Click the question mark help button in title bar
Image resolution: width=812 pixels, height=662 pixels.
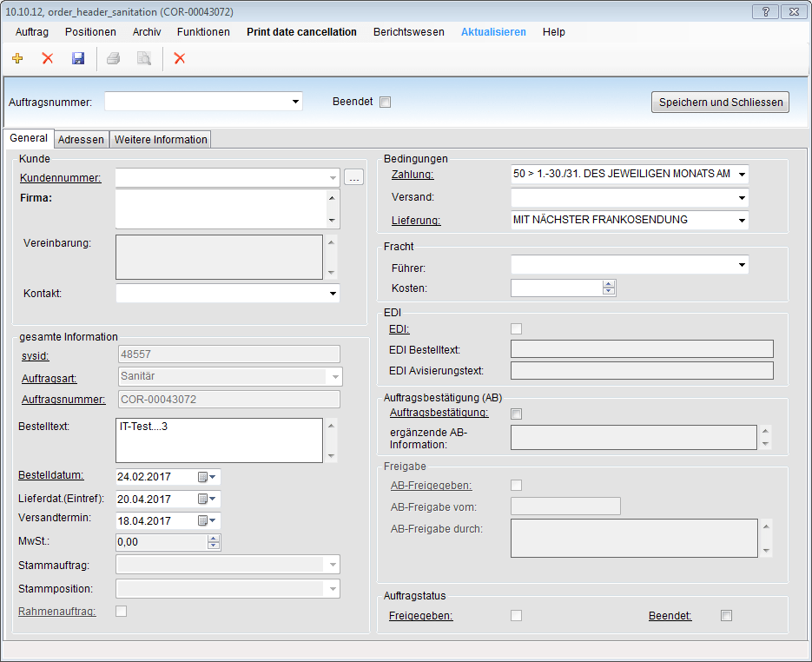(765, 11)
